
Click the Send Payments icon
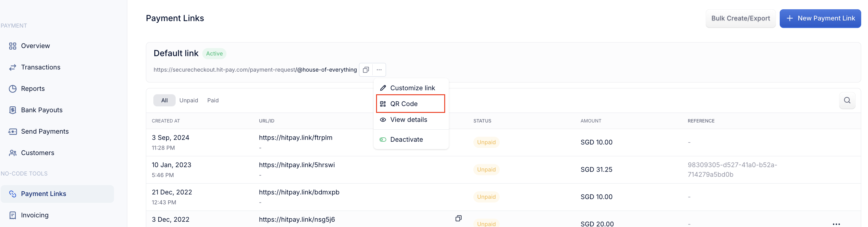click(x=13, y=131)
